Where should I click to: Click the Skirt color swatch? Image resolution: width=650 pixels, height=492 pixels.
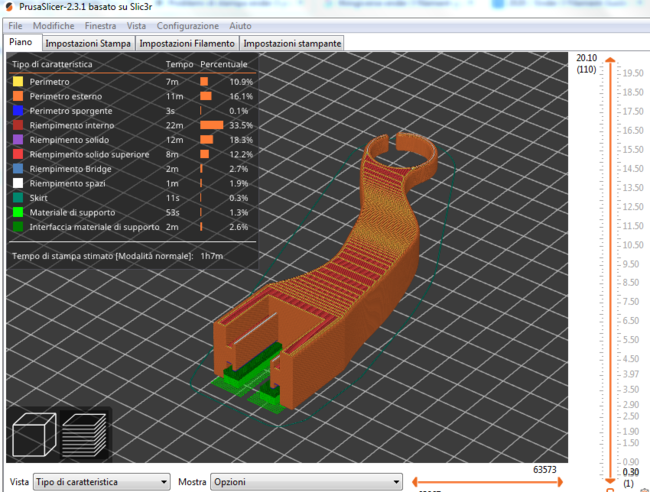click(17, 198)
